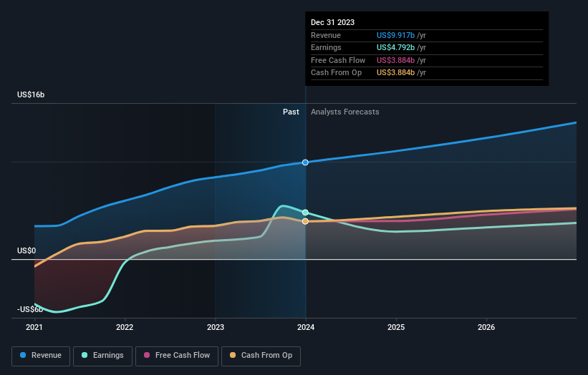Select the revenue data point at 2024

(x=305, y=162)
